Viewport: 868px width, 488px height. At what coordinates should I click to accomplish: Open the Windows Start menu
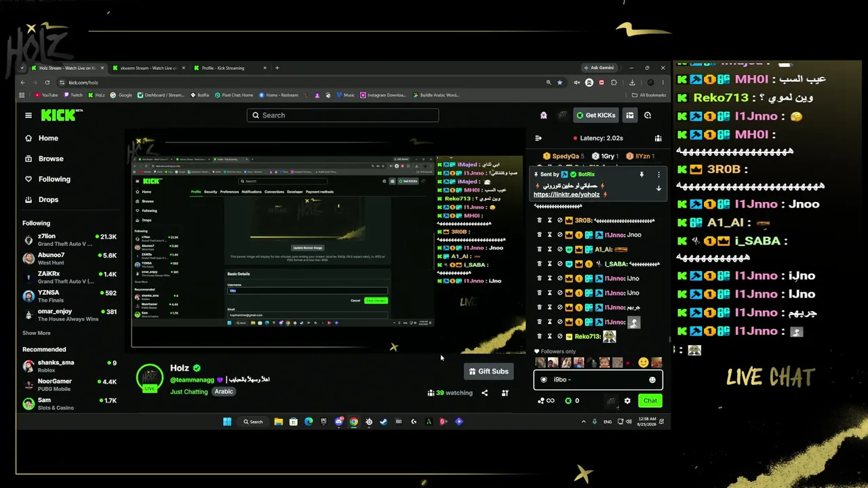click(227, 422)
